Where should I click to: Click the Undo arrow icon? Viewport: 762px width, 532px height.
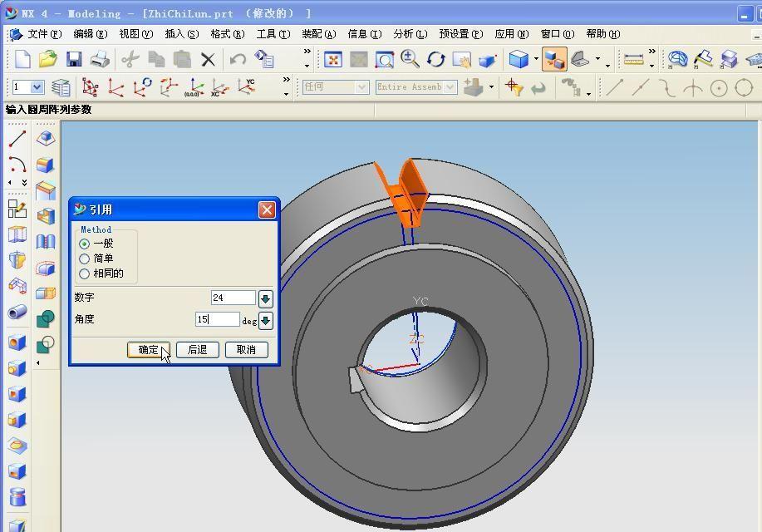[238, 59]
